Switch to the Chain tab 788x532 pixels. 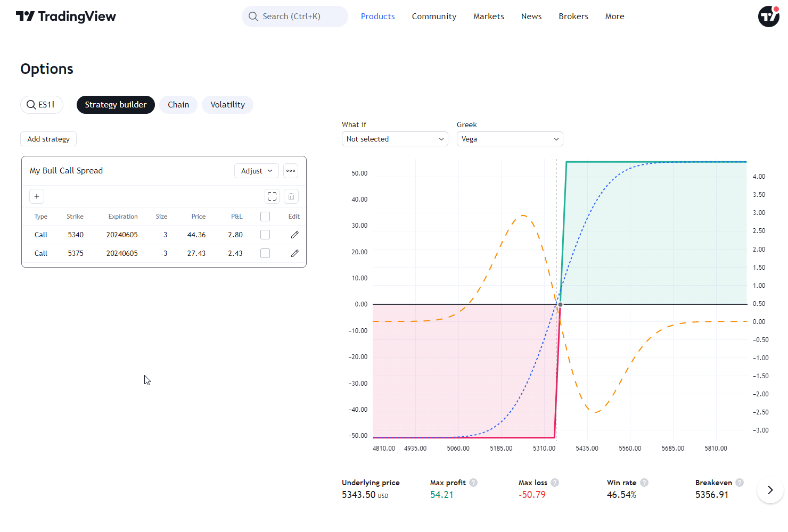(x=178, y=105)
